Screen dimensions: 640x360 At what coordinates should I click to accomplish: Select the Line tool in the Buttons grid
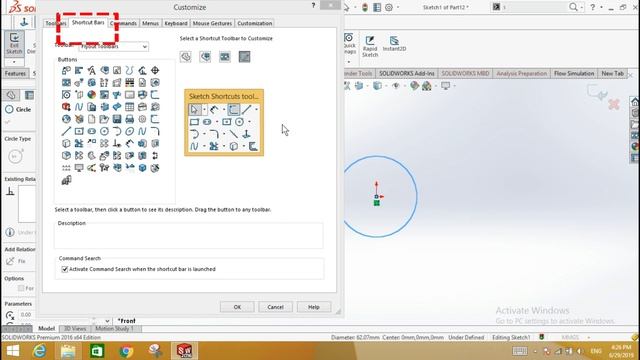coord(66,131)
